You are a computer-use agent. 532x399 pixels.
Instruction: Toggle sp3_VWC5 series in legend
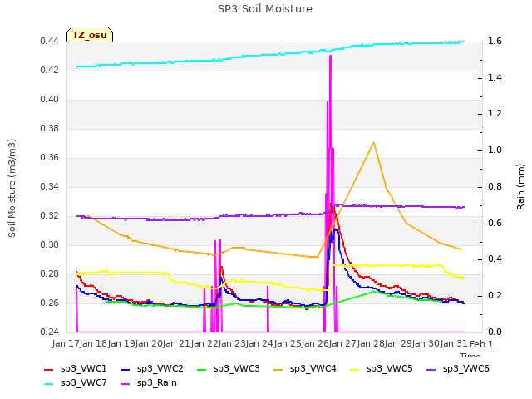point(382,369)
